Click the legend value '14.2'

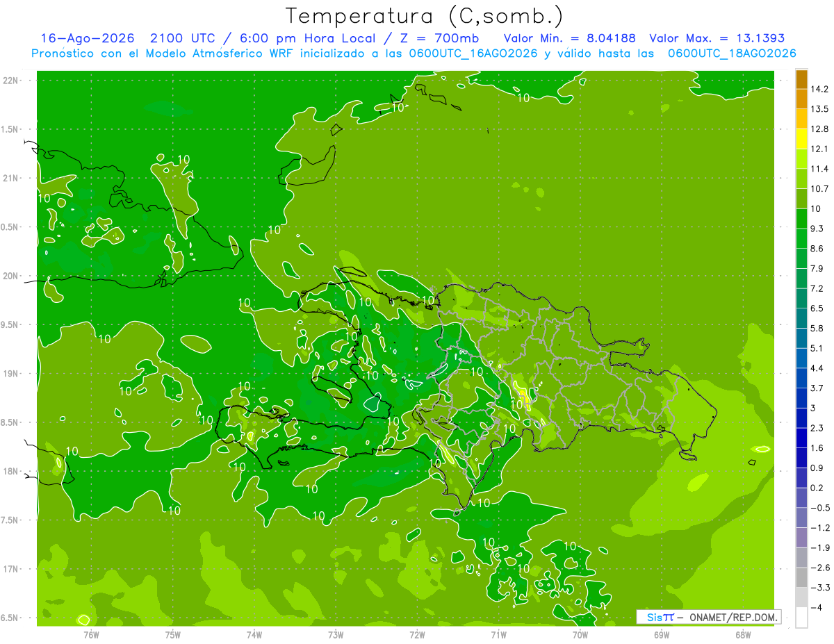coord(819,89)
